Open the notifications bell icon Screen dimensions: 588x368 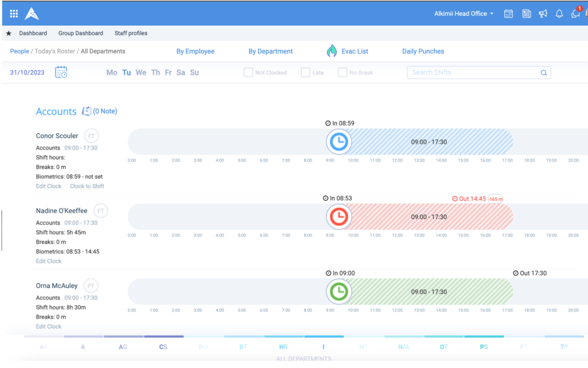pos(559,14)
